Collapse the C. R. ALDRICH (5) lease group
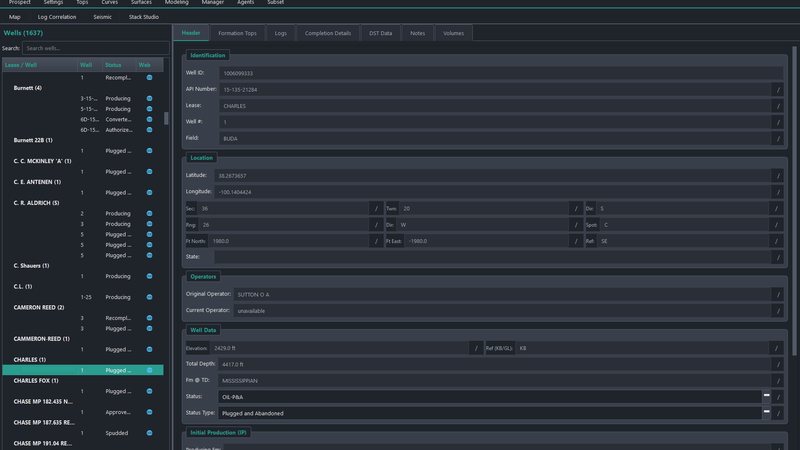The image size is (800, 450). tap(36, 203)
